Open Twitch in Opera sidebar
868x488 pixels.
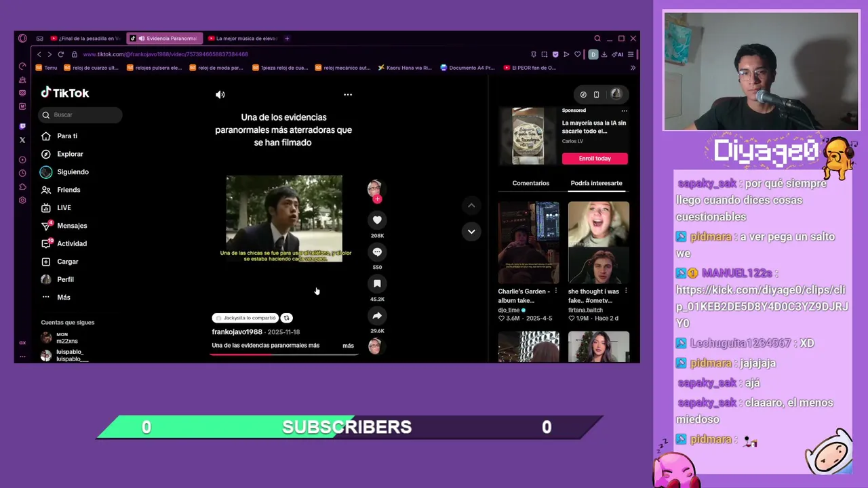(x=22, y=126)
